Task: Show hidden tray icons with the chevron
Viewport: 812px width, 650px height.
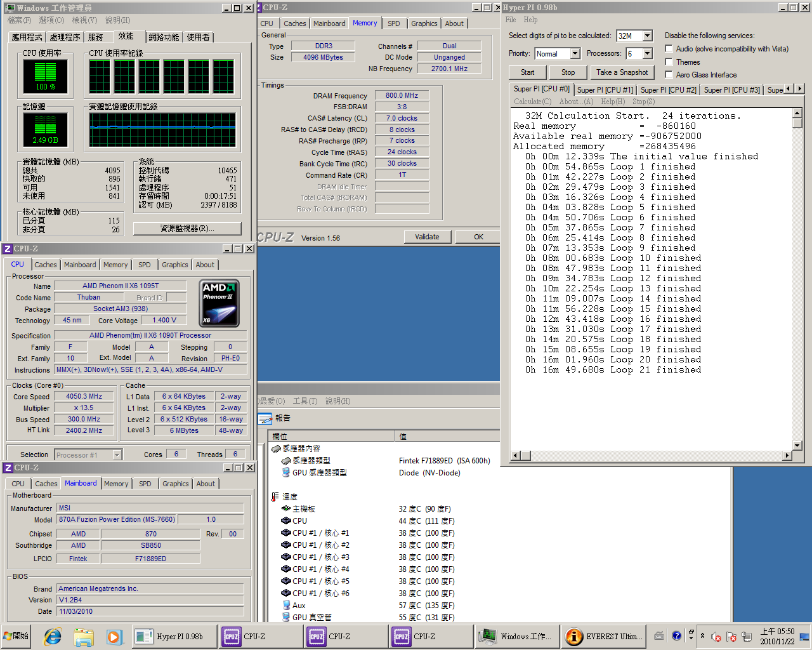Action: (x=702, y=635)
